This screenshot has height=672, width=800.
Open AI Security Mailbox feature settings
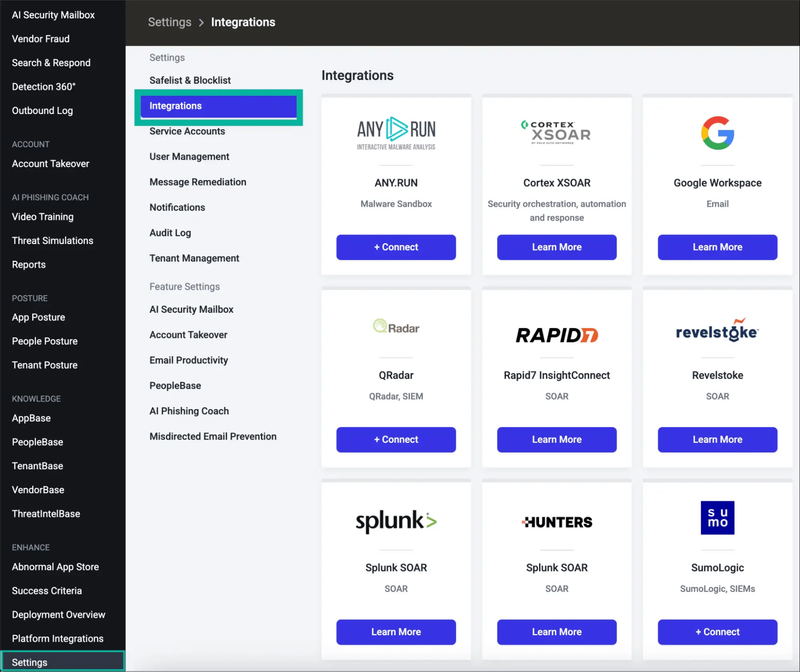[191, 310]
